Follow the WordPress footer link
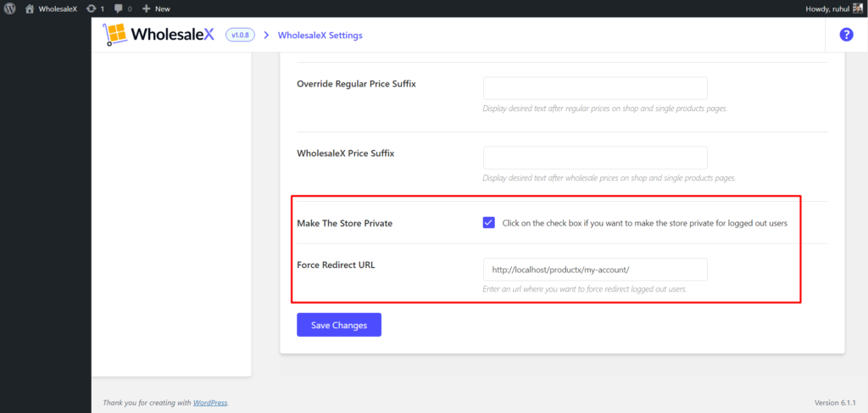This screenshot has width=868, height=413. (x=210, y=403)
